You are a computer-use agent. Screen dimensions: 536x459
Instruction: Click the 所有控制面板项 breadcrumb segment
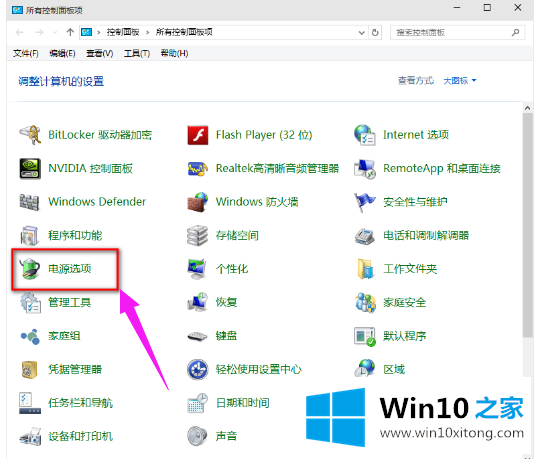[184, 32]
